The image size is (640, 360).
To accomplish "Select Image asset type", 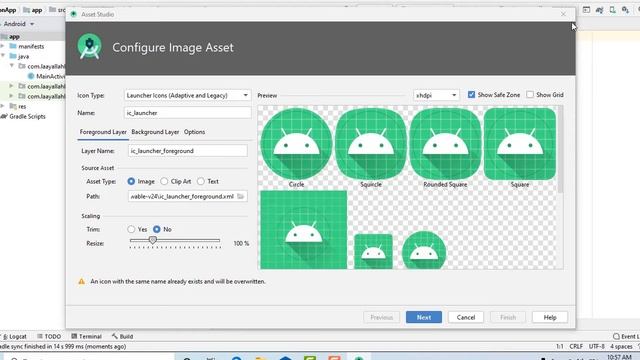I will [x=131, y=181].
